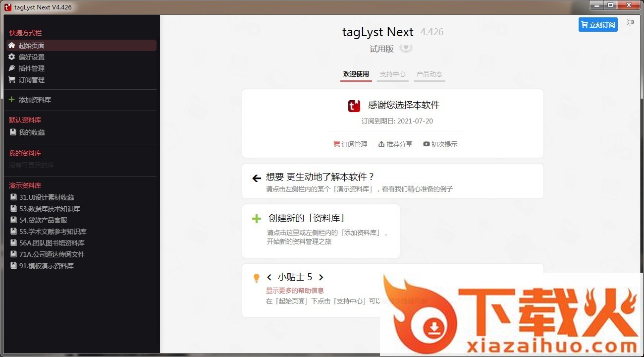Image resolution: width=644 pixels, height=357 pixels.
Task: Close the tagLyst Next window
Action: (x=629, y=5)
